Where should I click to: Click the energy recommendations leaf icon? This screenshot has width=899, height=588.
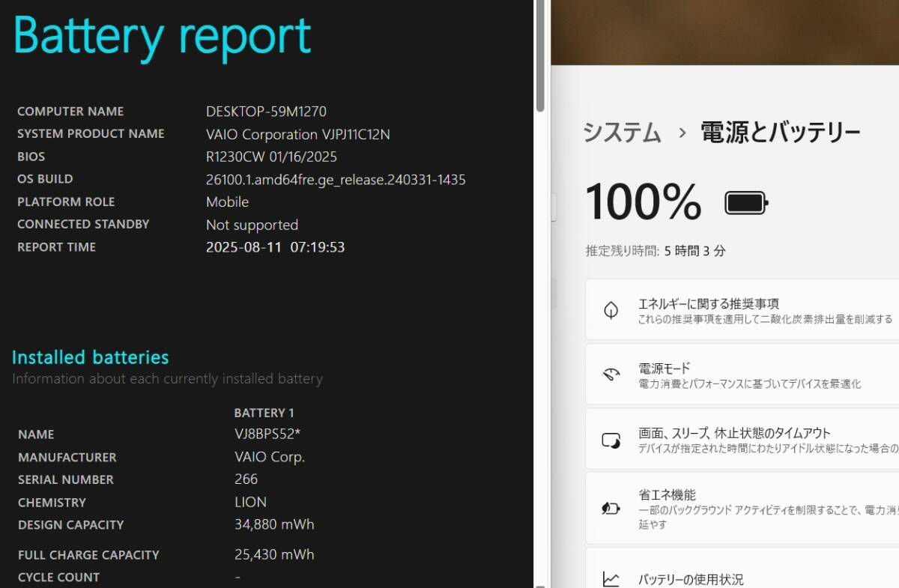(x=611, y=310)
